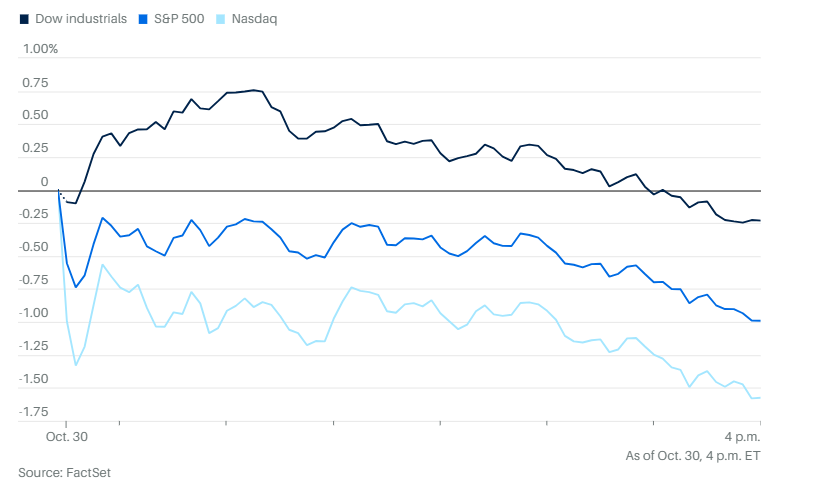Click the Nasdaq line's closing endpoint

[x=760, y=398]
